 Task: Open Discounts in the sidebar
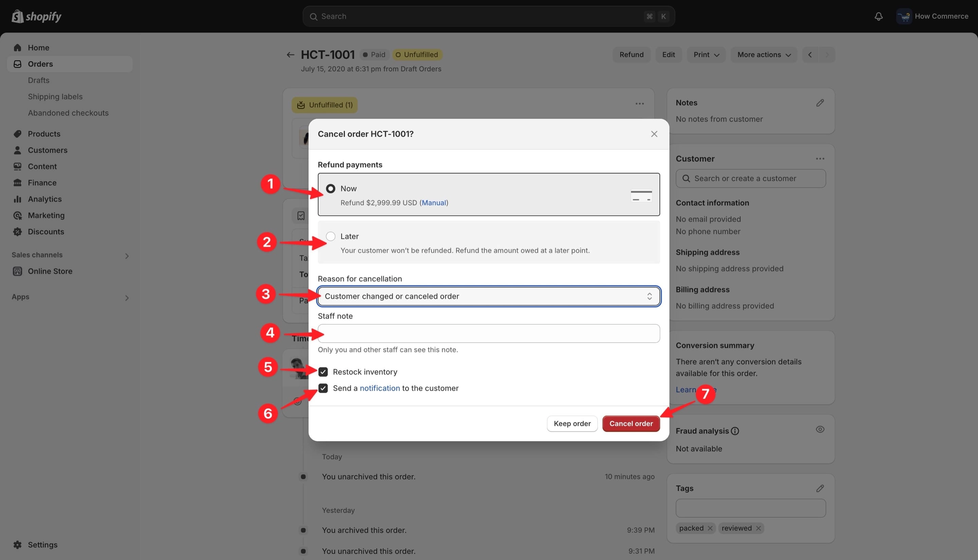pos(46,232)
